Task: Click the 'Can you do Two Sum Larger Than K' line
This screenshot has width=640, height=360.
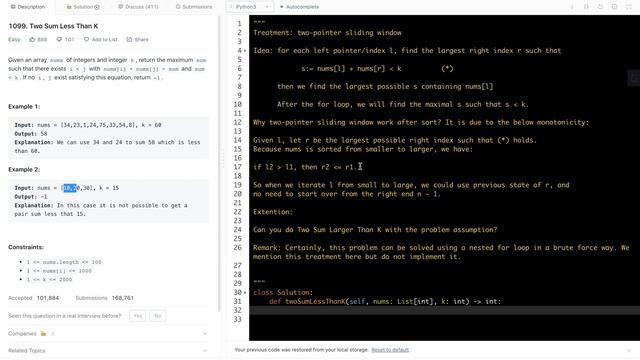Action: coord(375,230)
